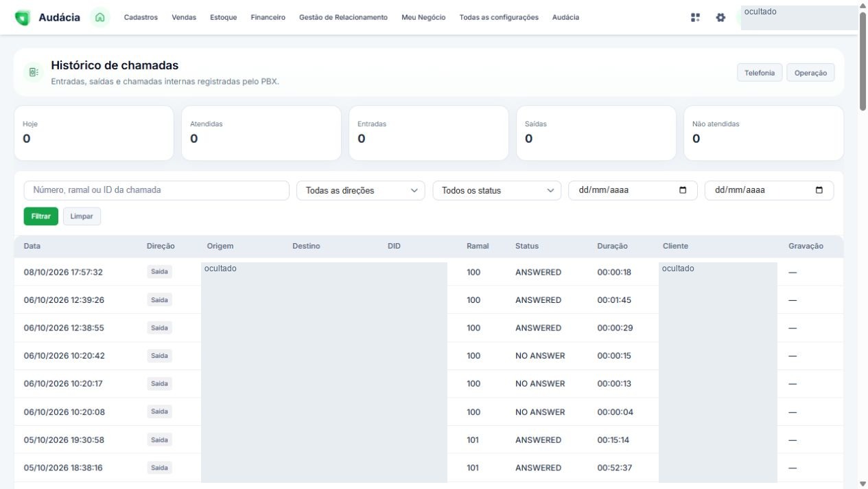Click the Telefonia button
The image size is (868, 489).
tap(760, 73)
